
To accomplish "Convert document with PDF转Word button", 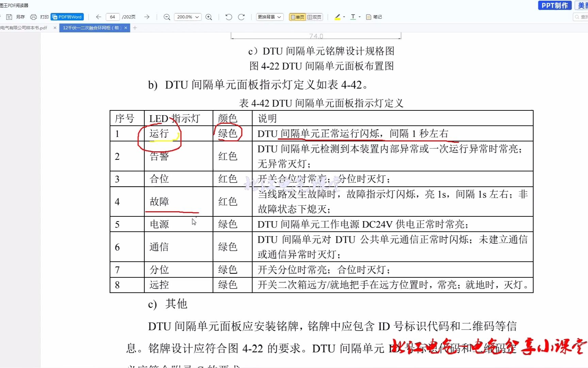I will pos(67,17).
